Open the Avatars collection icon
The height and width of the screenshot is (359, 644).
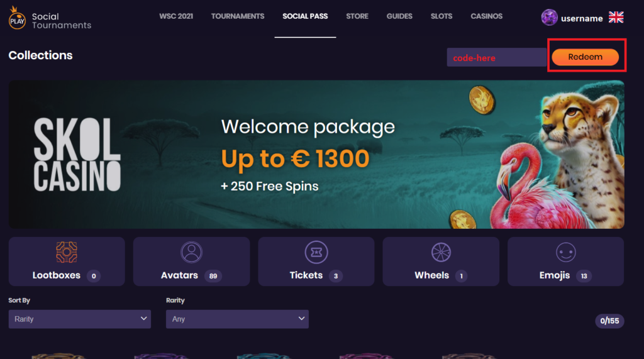point(191,252)
